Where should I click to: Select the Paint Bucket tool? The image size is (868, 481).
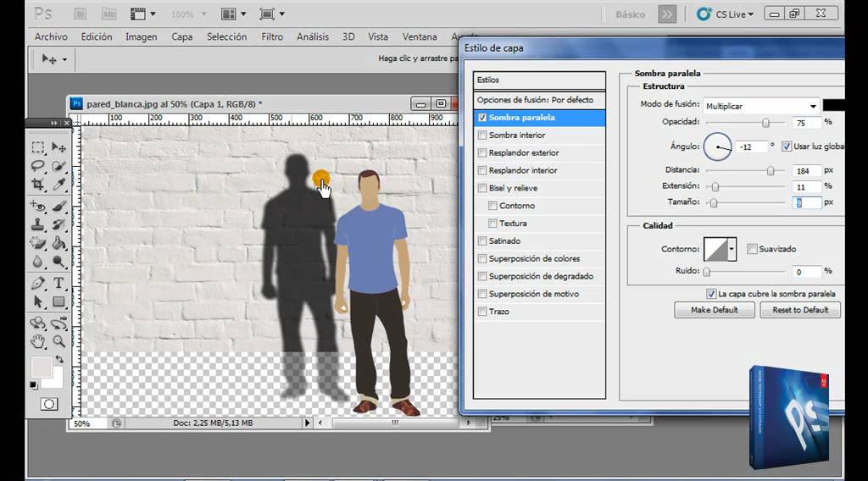click(x=58, y=243)
